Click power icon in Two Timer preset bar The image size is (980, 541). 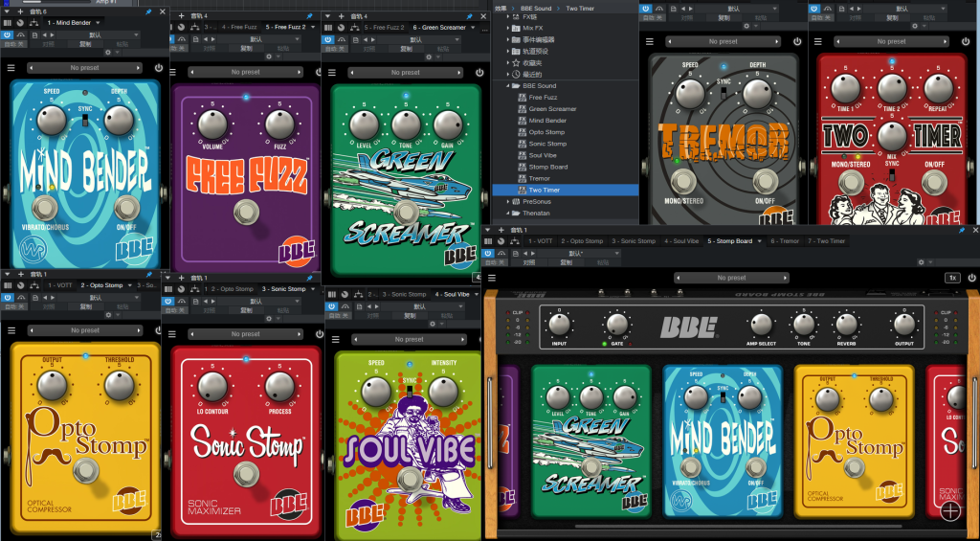pos(966,42)
